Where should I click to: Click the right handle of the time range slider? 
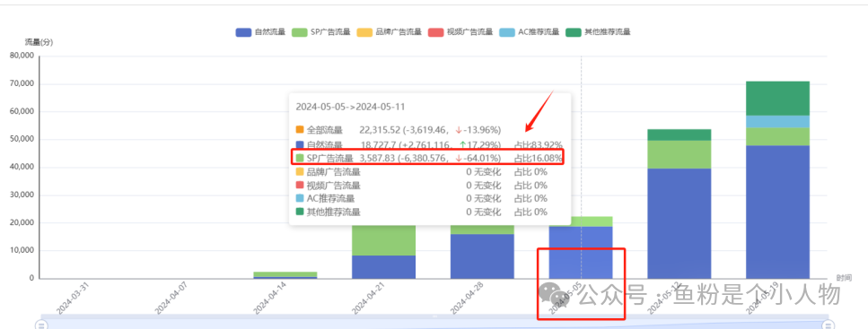[x=828, y=325]
